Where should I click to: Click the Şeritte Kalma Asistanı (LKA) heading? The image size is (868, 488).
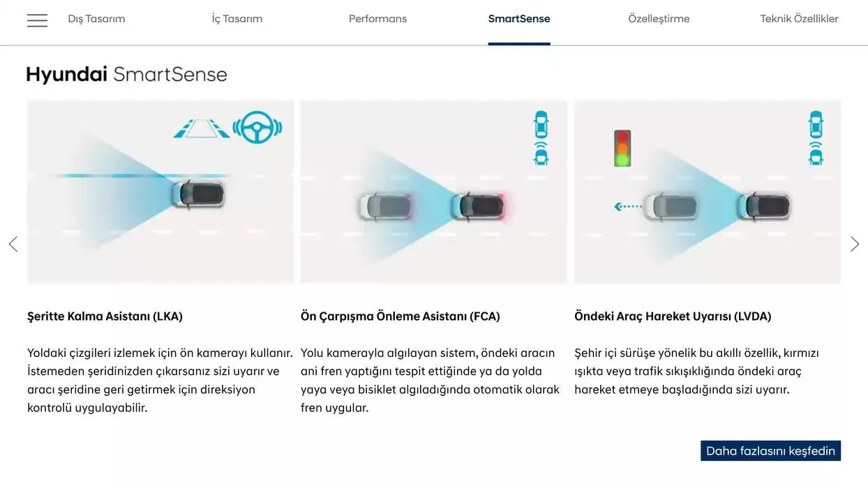(x=105, y=317)
